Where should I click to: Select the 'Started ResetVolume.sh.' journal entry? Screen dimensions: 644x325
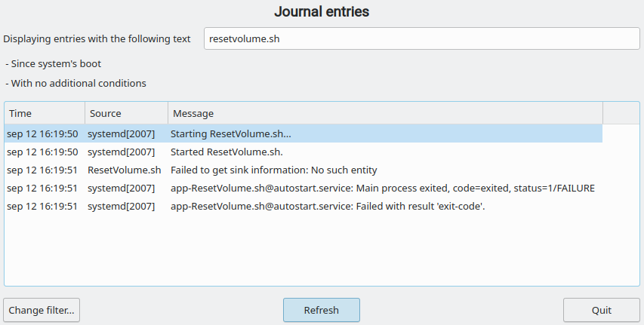(304, 152)
